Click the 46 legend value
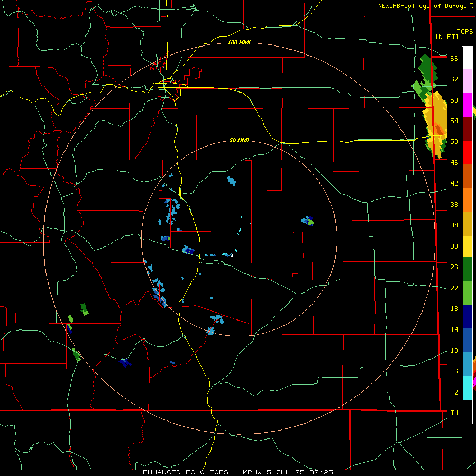 [454, 163]
